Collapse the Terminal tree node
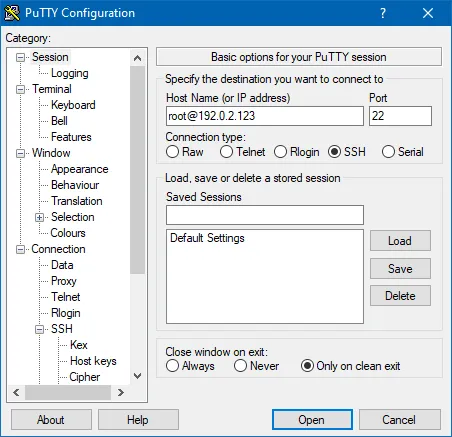This screenshot has height=437, width=452. (x=21, y=89)
